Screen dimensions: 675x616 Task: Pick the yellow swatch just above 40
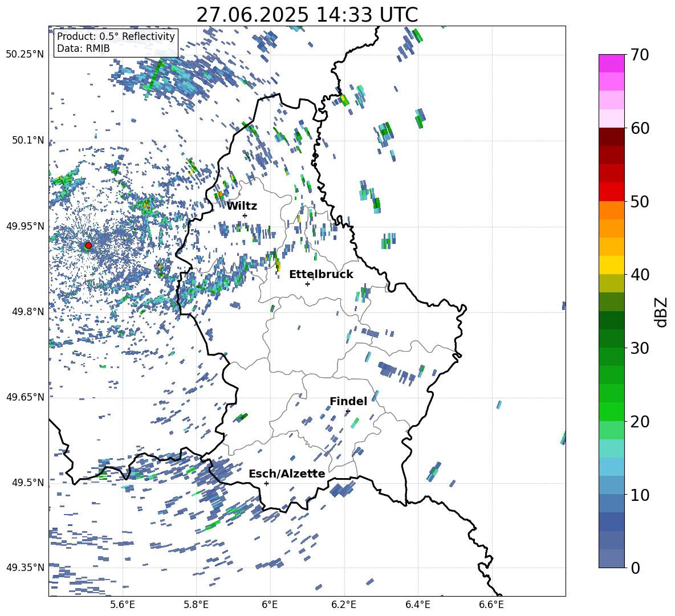611,265
